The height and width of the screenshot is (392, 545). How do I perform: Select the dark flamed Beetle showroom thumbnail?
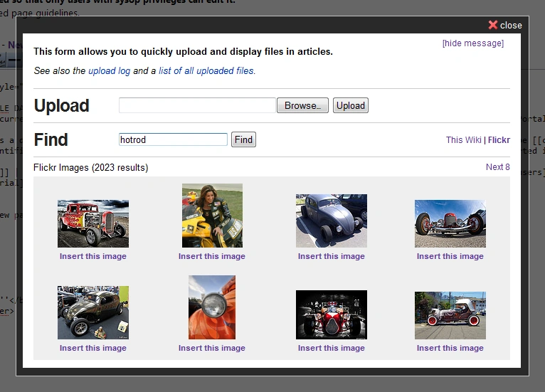[x=93, y=313]
